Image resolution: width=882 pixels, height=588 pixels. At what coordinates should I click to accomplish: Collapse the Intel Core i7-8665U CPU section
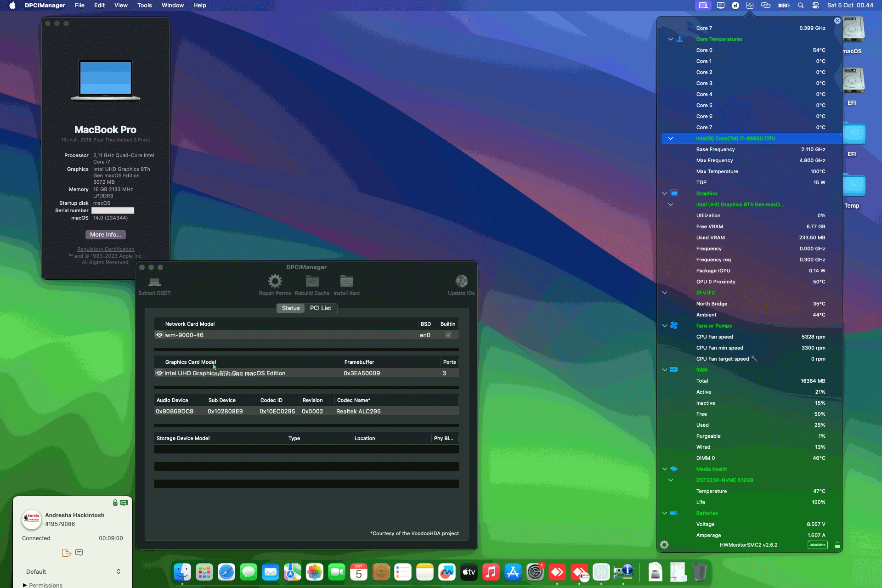point(671,138)
